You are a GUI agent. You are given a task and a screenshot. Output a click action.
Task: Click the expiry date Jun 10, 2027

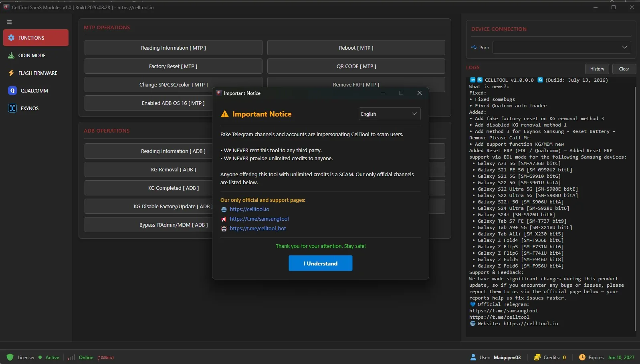pyautogui.click(x=621, y=358)
